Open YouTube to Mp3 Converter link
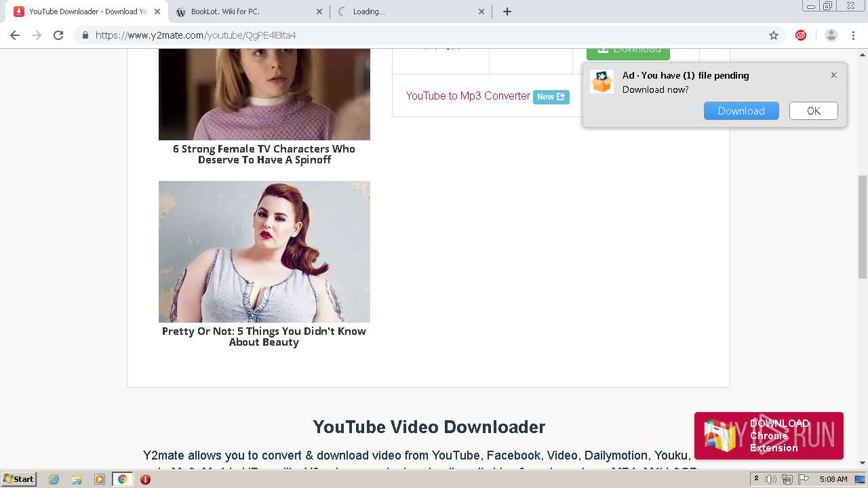Image resolution: width=868 pixels, height=488 pixels. click(468, 96)
